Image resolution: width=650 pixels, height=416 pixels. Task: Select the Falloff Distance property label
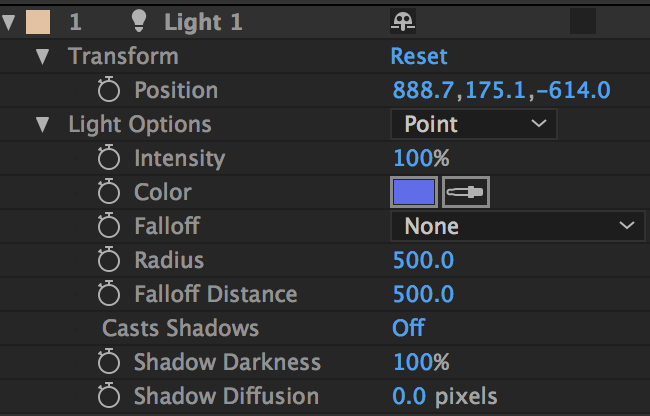pos(216,294)
